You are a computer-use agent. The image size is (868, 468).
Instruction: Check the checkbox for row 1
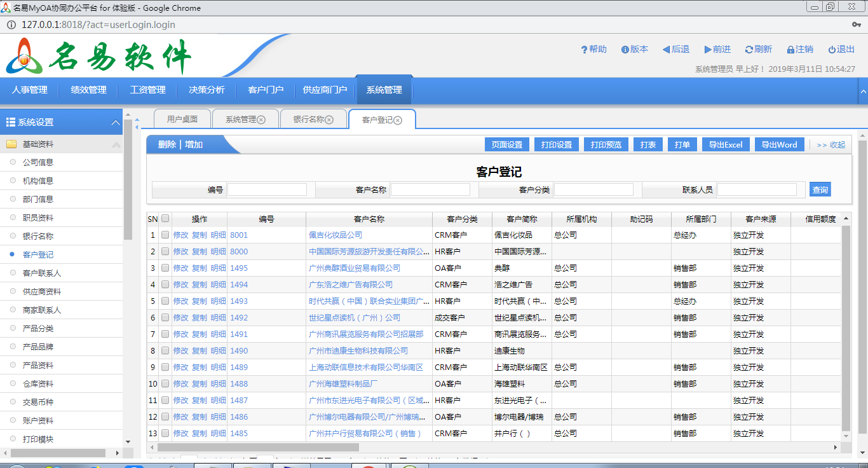[x=165, y=235]
